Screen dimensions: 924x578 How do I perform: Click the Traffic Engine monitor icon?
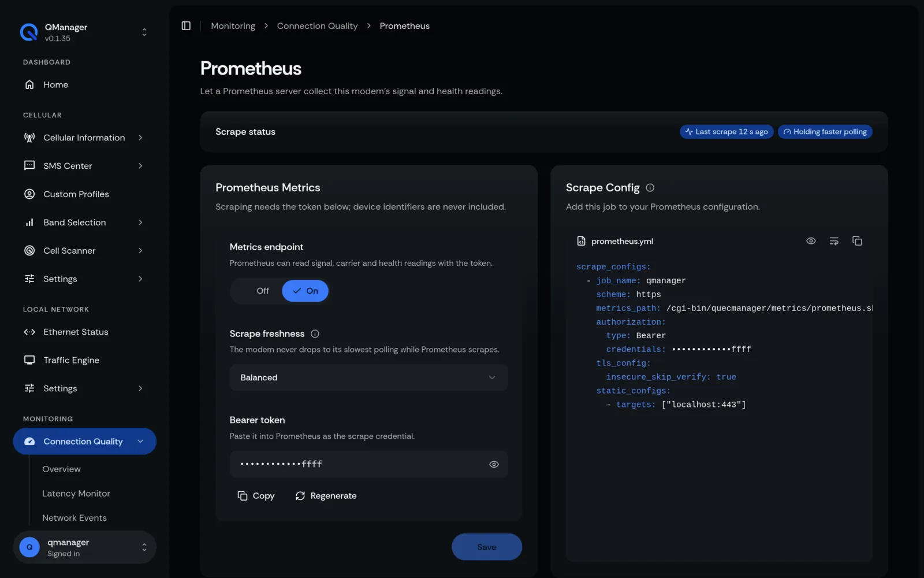[29, 360]
